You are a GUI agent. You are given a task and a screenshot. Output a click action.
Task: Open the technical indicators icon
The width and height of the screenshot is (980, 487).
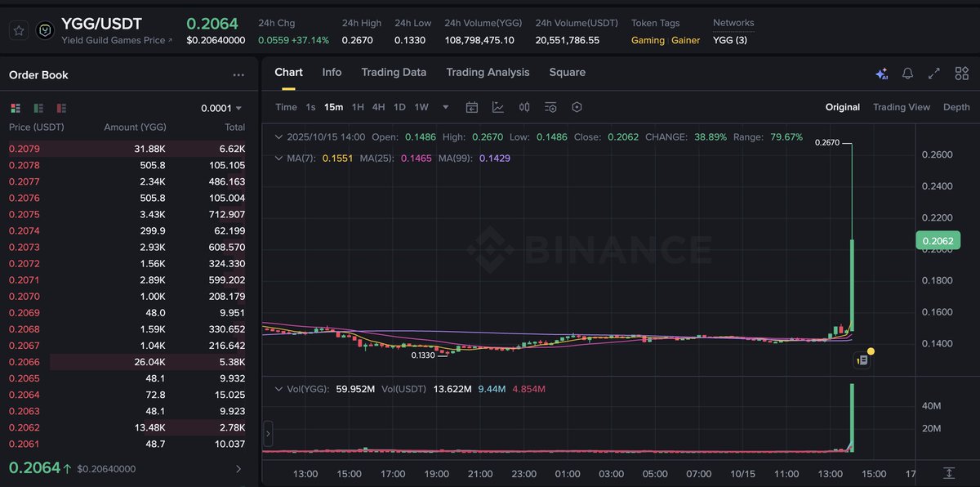click(x=552, y=107)
